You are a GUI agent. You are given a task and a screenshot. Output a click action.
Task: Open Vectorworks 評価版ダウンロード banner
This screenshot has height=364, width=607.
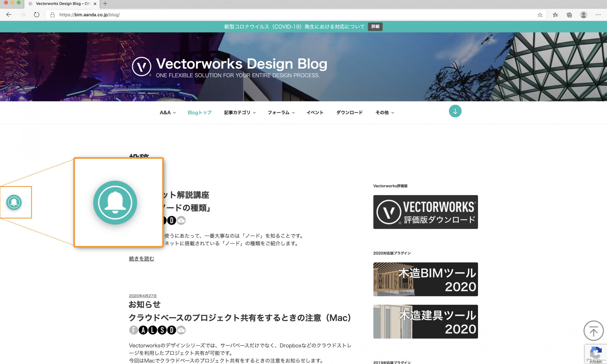426,212
